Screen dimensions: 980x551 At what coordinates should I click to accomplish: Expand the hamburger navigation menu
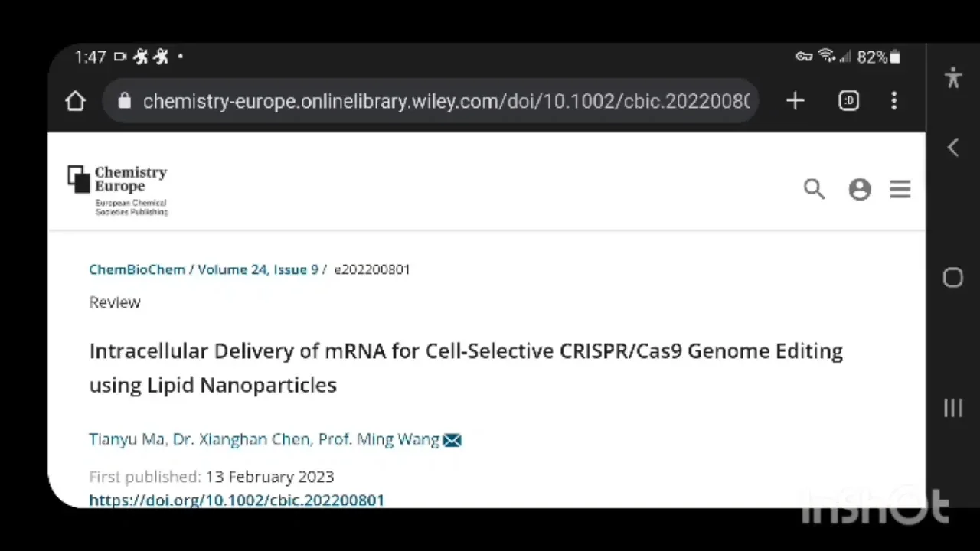pyautogui.click(x=900, y=190)
